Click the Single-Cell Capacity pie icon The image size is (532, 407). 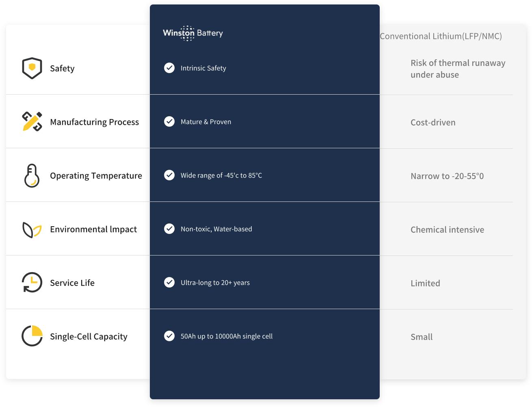pos(32,336)
